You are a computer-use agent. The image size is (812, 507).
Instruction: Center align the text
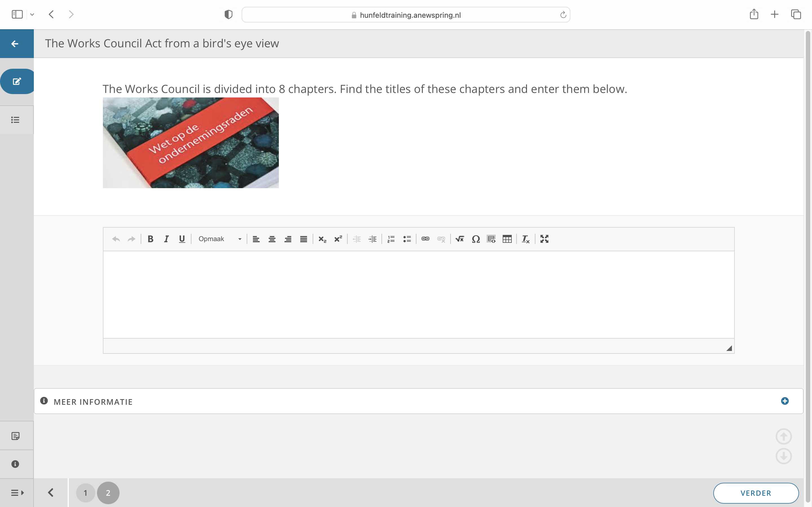272,239
